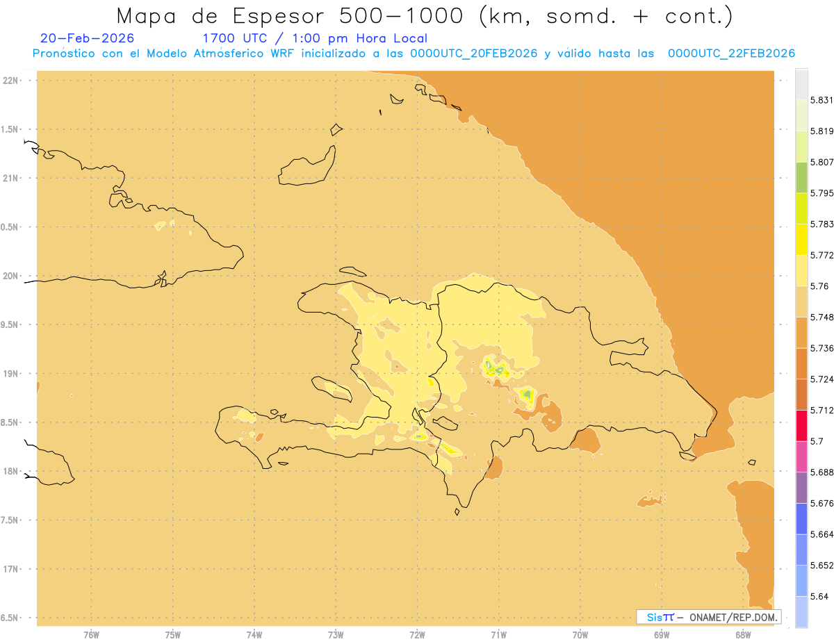Viewport: 834px width, 644px height.
Task: Click the 8.5N latitude axis label
Action: pyautogui.click(x=10, y=422)
